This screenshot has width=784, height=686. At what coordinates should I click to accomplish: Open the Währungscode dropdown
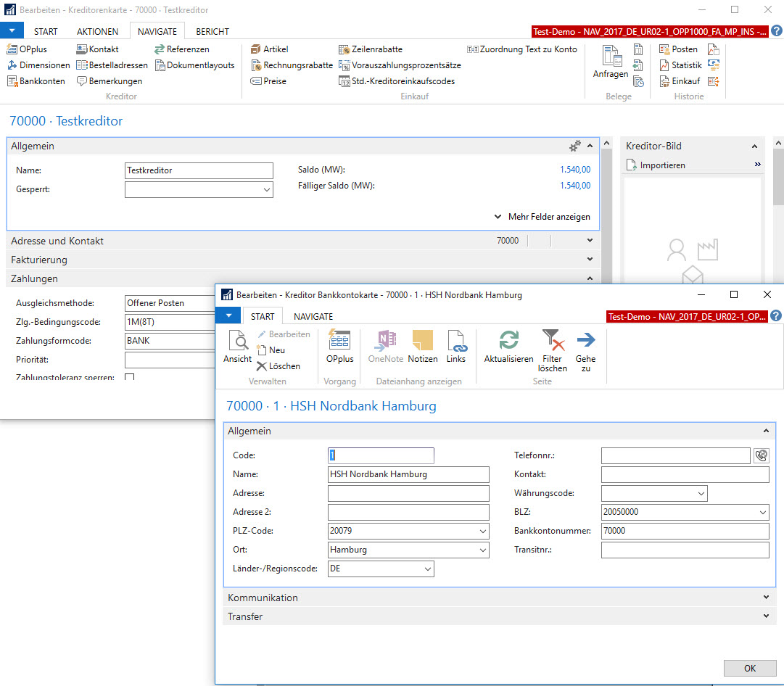pyautogui.click(x=701, y=494)
